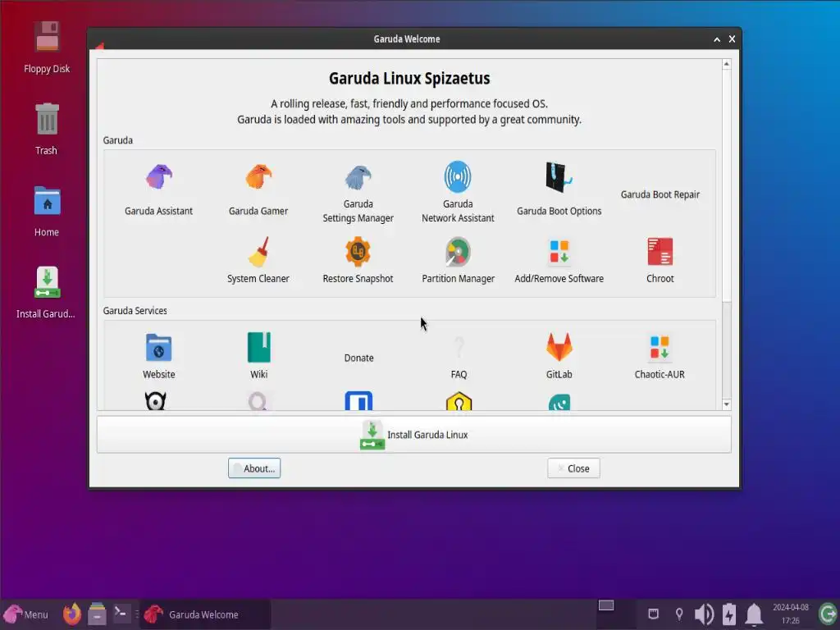840x630 pixels.
Task: Visit the Garuda Website
Action: [158, 356]
